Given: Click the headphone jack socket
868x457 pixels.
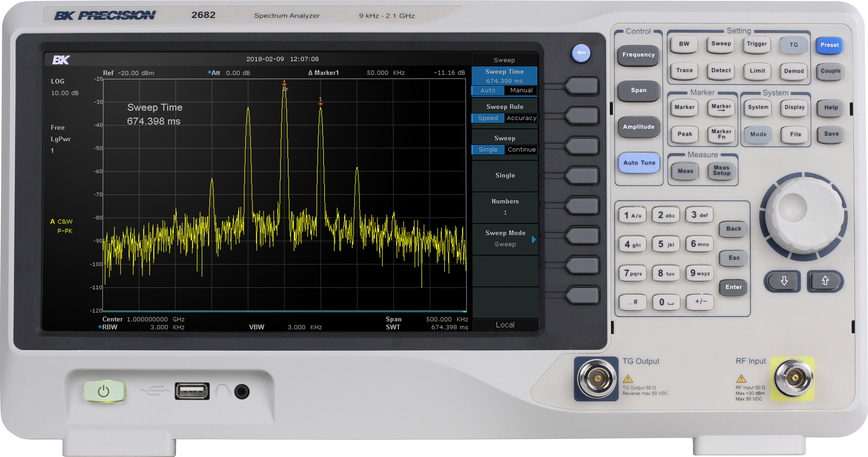Looking at the screenshot, I should [242, 392].
